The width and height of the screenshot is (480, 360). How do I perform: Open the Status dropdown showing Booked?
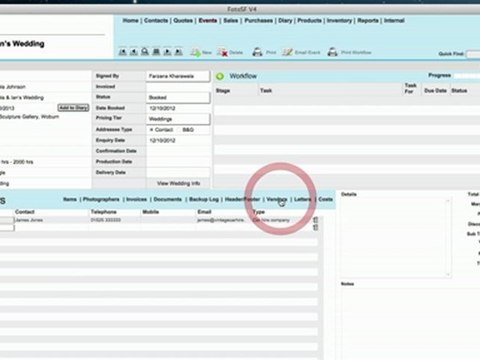[178, 97]
